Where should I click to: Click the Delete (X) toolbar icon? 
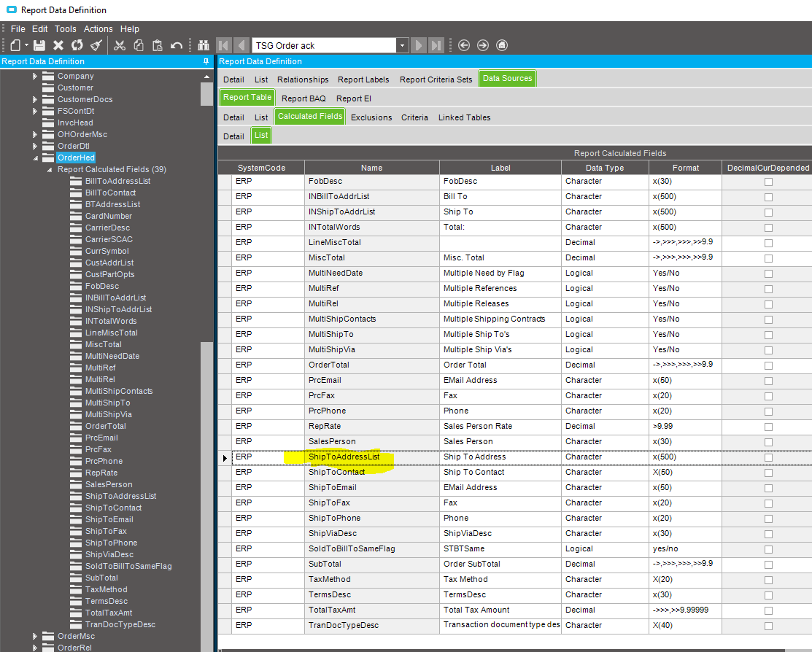[58, 45]
